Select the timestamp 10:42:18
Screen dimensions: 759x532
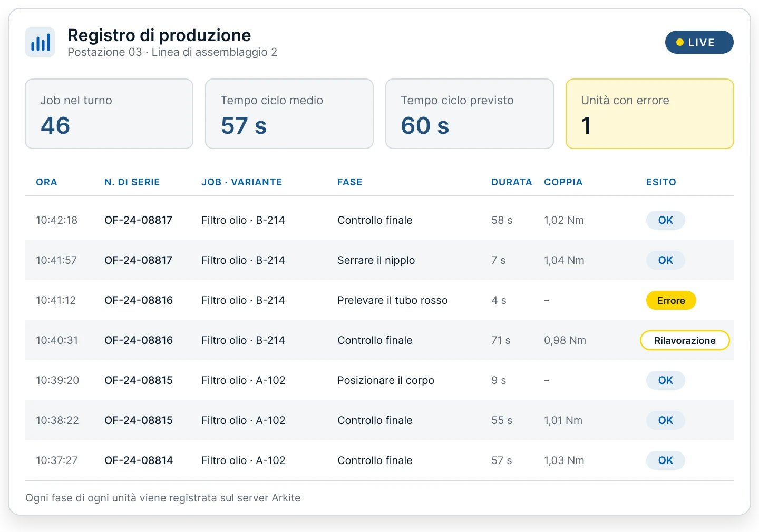(57, 220)
